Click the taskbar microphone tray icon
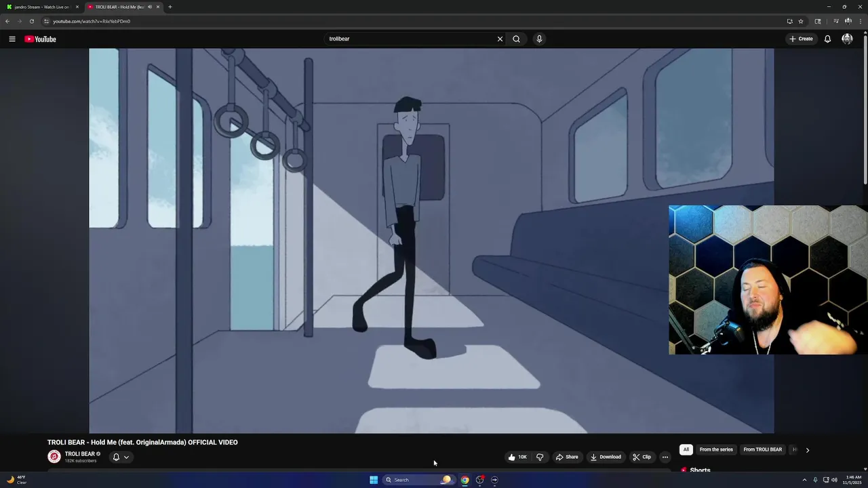The height and width of the screenshot is (488, 868). (x=815, y=480)
